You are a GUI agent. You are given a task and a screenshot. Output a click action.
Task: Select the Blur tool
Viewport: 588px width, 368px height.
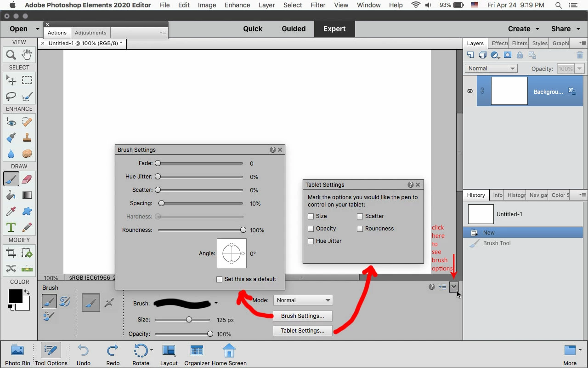(11, 154)
